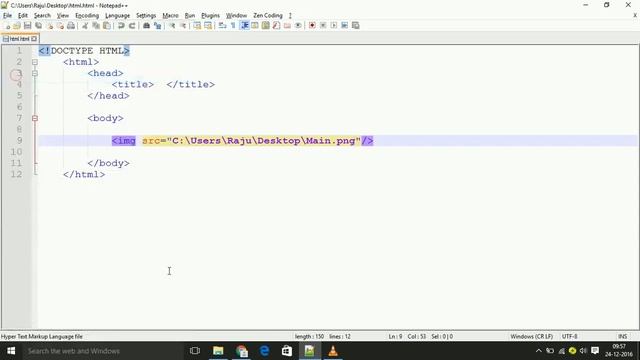Toggle file monitoring eye icon

pos(298,25)
